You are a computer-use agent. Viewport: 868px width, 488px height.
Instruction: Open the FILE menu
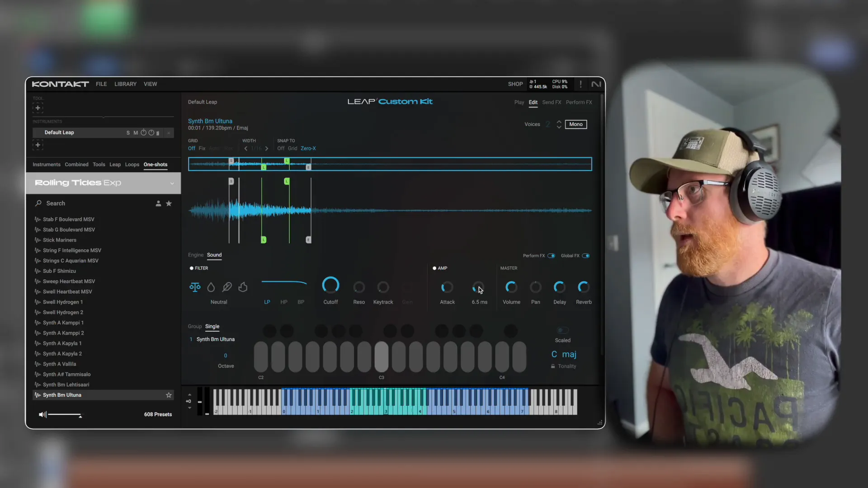tap(101, 84)
